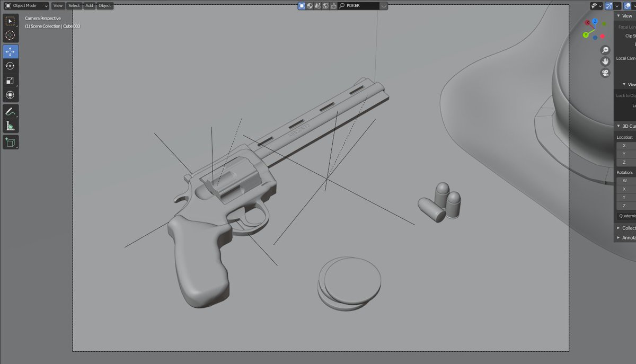The height and width of the screenshot is (364, 636).
Task: Select the Select Box tool
Action: [x=11, y=21]
